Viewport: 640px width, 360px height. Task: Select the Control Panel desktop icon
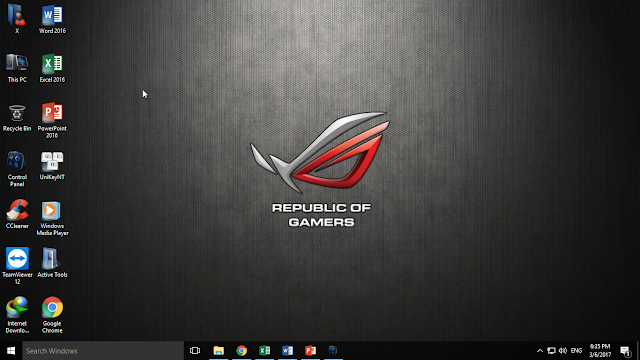17,169
